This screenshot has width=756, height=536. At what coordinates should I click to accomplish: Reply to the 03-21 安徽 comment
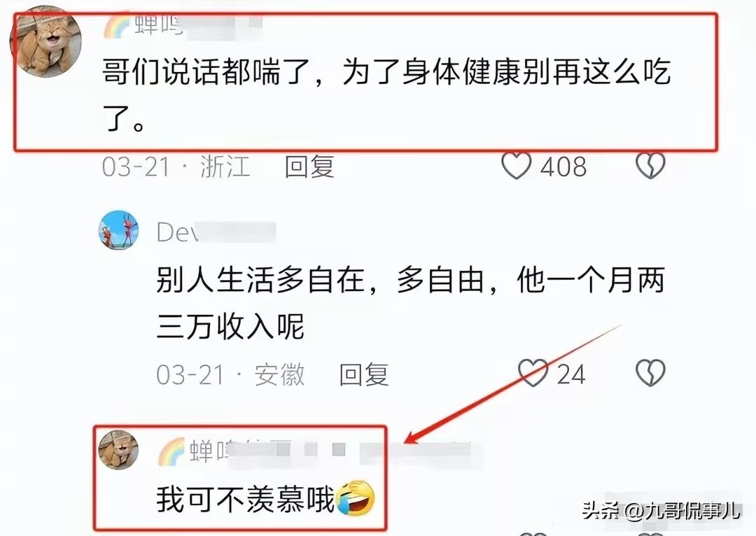(x=363, y=374)
